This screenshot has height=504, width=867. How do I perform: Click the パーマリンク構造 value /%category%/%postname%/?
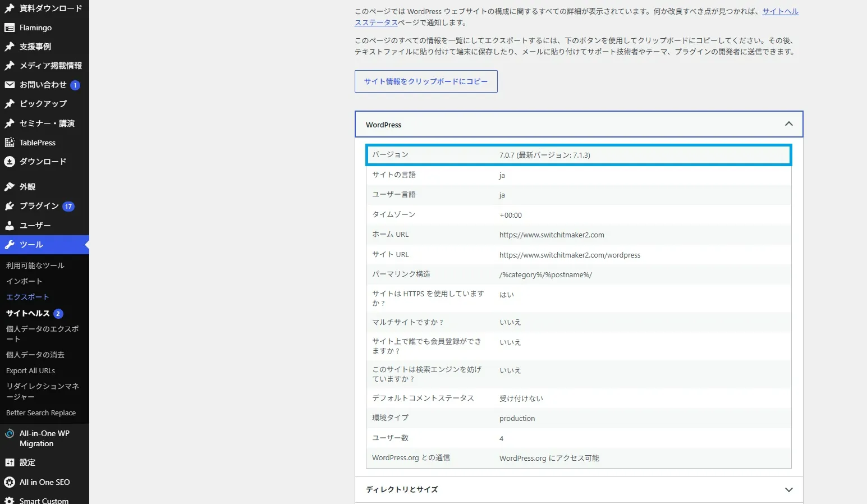pyautogui.click(x=545, y=275)
